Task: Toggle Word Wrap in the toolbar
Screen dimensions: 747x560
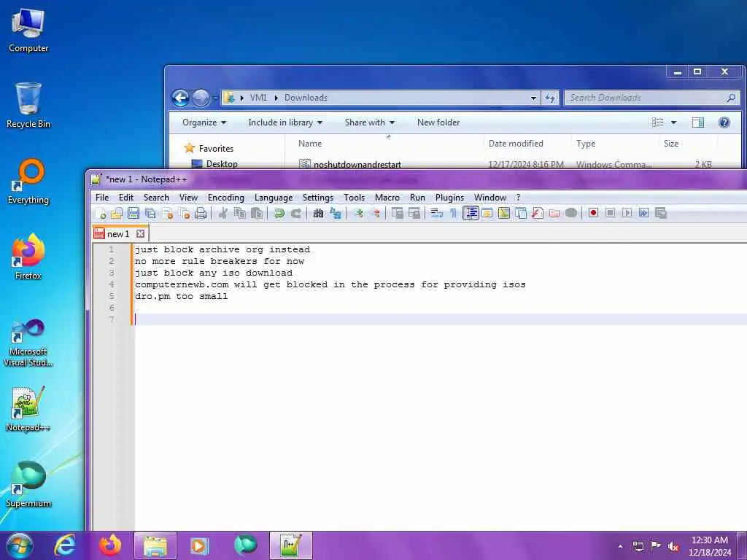Action: (x=436, y=214)
